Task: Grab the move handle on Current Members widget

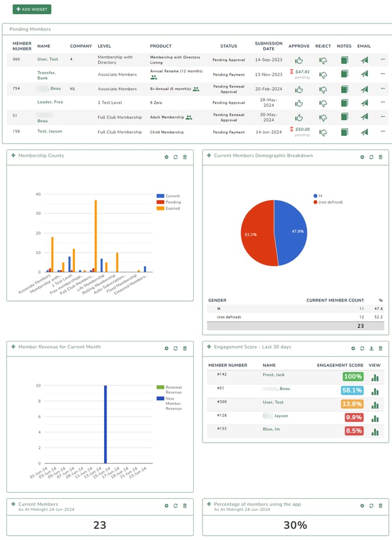Action: tap(13, 504)
